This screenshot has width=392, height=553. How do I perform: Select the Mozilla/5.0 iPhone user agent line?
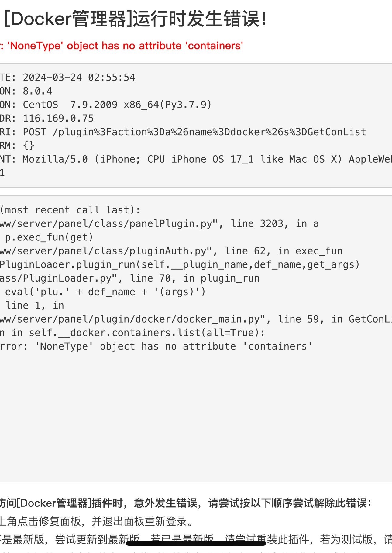tap(196, 159)
